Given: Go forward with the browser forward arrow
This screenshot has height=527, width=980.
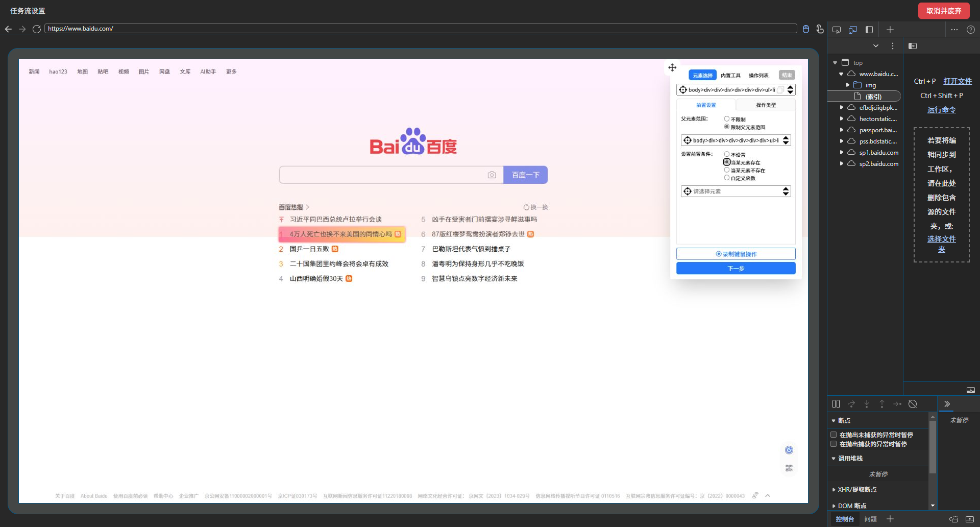Looking at the screenshot, I should [x=22, y=29].
